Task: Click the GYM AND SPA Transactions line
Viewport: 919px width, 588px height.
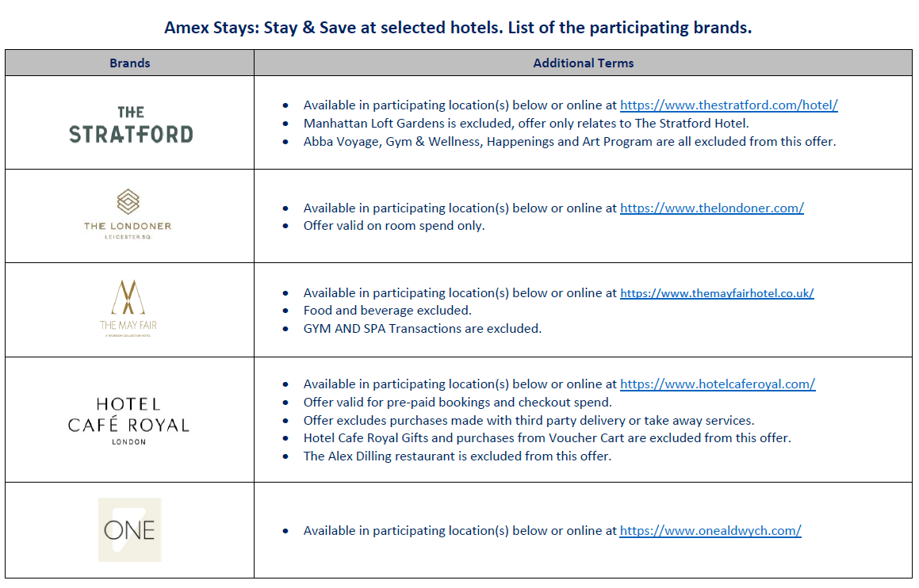Action: point(422,329)
